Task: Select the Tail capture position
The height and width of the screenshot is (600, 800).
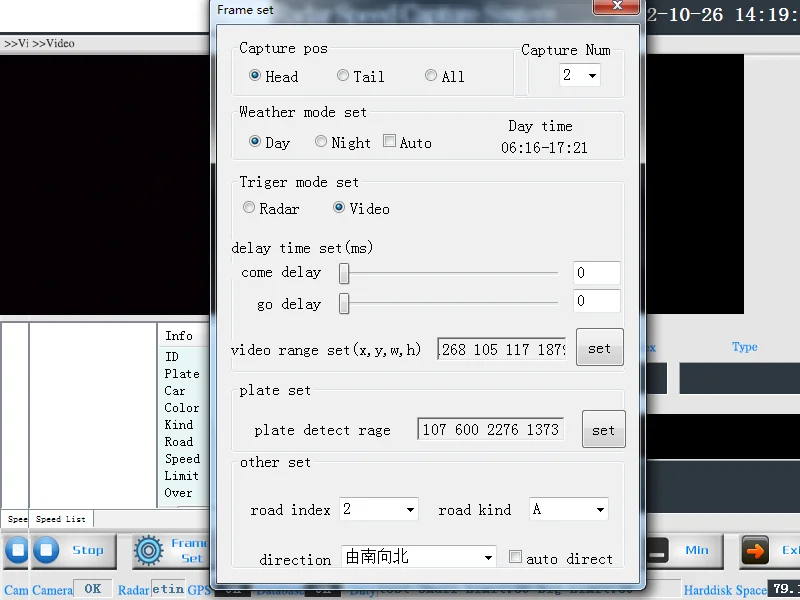Action: pos(343,76)
